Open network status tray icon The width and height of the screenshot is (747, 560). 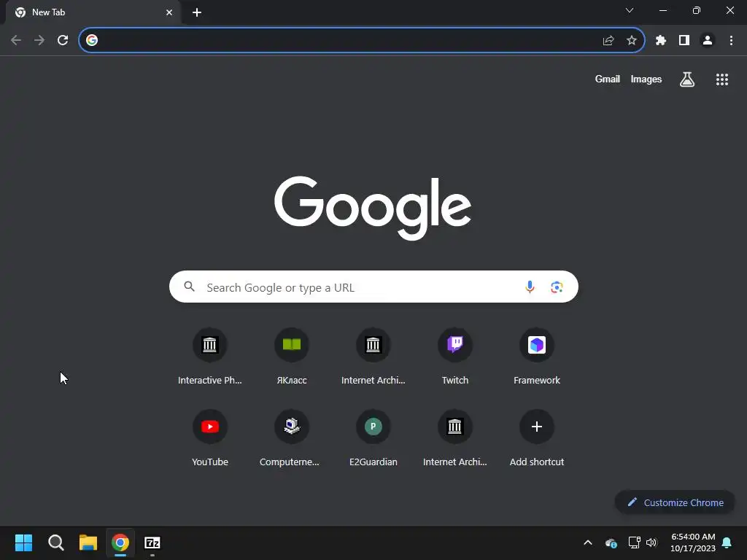(x=634, y=542)
